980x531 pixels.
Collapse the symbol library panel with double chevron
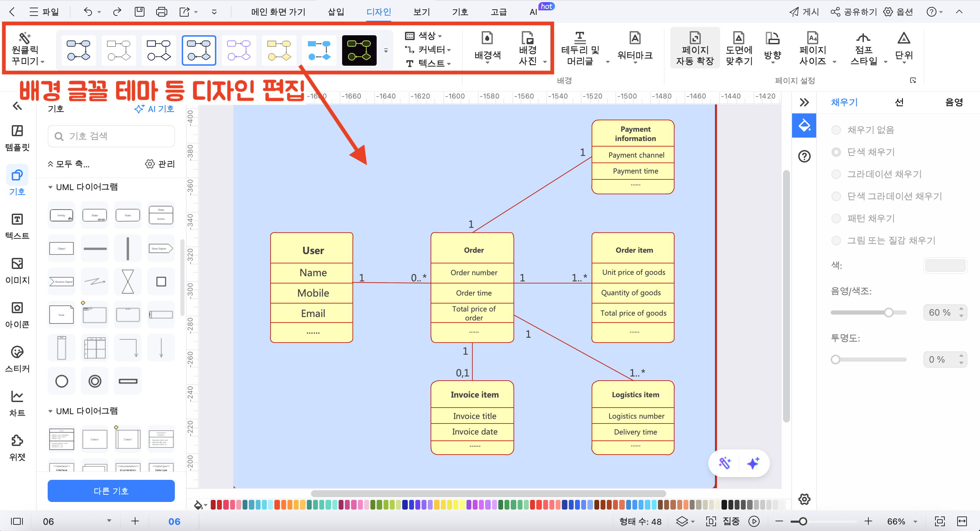(17, 106)
